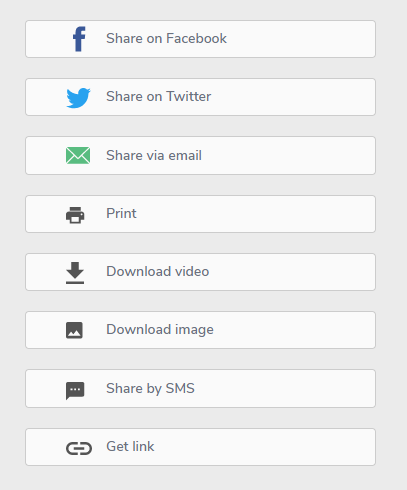Click the chain link icon

point(79,448)
